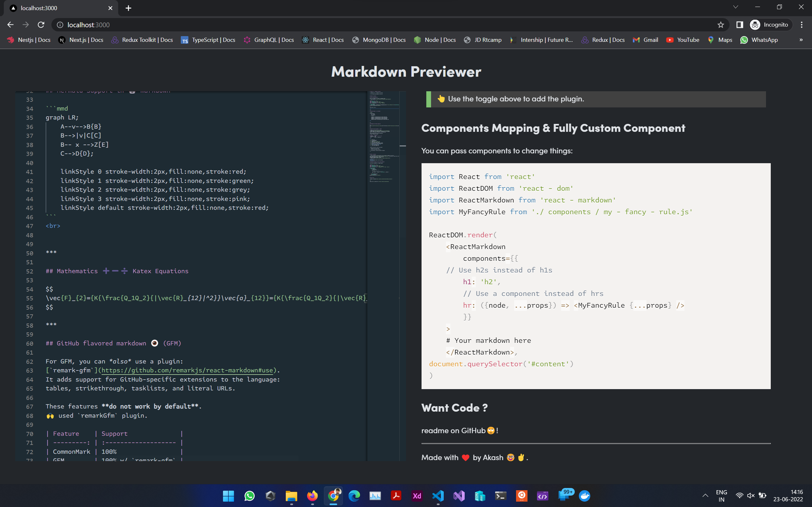The image size is (812, 507).
Task: Show hidden system tray icons
Action: pyautogui.click(x=705, y=496)
